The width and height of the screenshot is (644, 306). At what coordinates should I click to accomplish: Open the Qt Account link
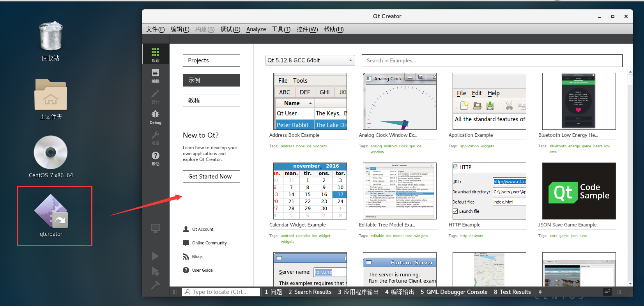[x=202, y=229]
